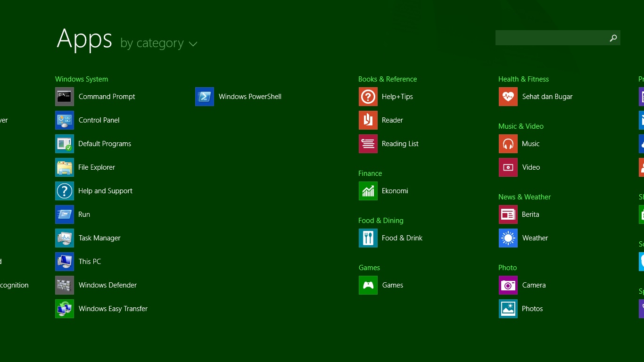Click the 'Photos' app label

[x=532, y=309]
